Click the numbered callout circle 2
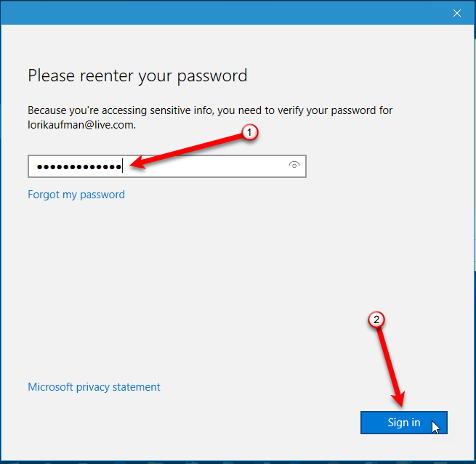Screen dimensions: 476x464 (376, 319)
